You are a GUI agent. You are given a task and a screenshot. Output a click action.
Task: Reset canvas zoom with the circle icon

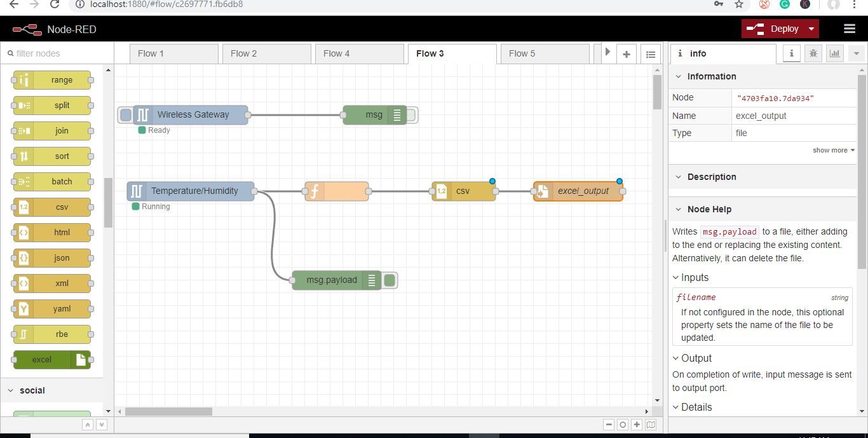(x=623, y=425)
